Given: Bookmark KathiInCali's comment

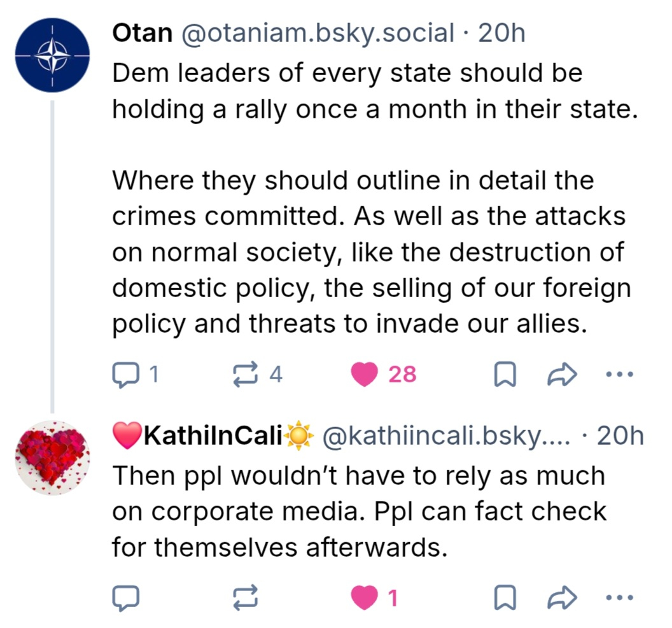Looking at the screenshot, I should point(504,597).
